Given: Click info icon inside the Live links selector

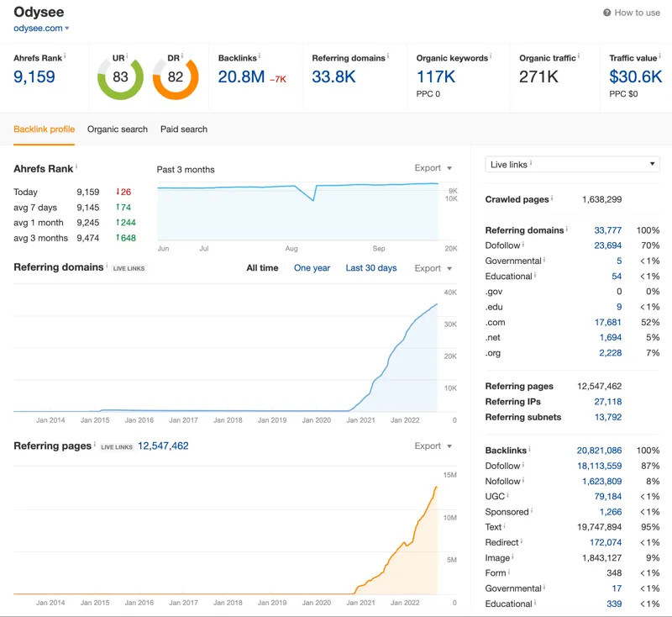Looking at the screenshot, I should 531,162.
